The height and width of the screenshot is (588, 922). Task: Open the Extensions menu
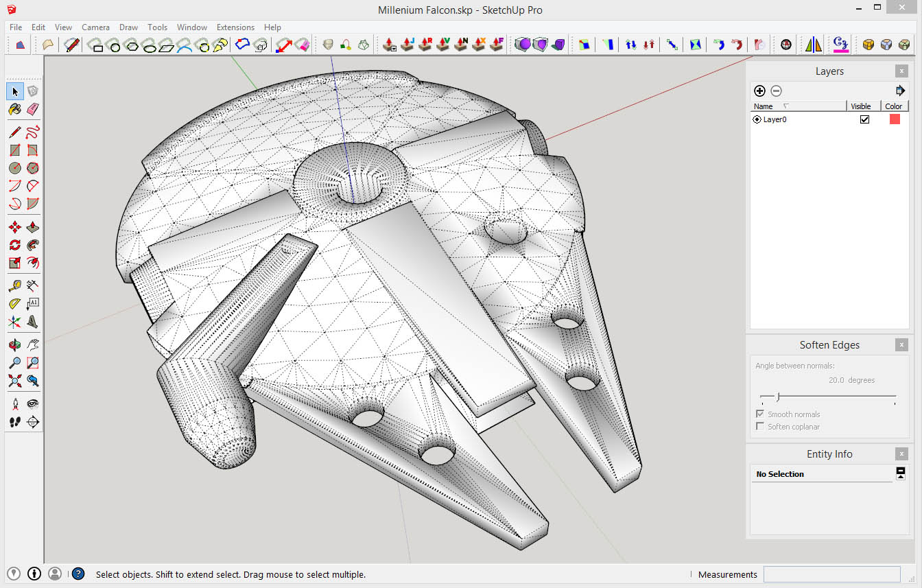(x=235, y=27)
